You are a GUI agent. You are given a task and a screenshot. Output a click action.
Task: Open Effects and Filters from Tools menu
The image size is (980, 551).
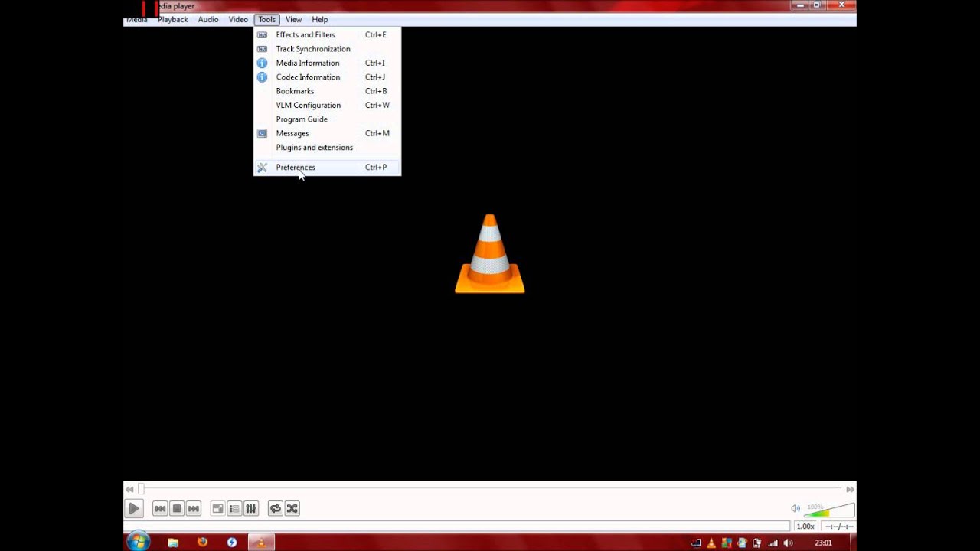[x=327, y=34]
